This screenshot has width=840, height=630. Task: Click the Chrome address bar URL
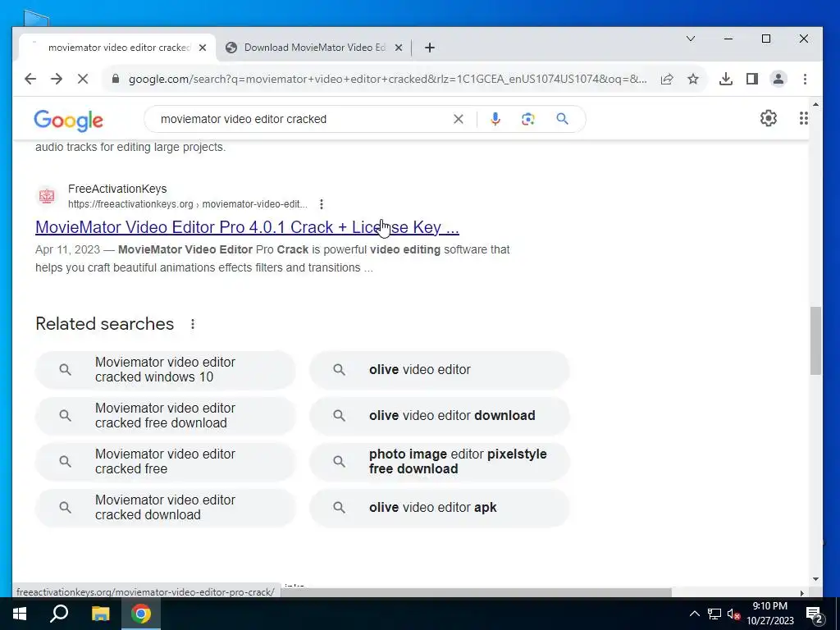tap(387, 80)
